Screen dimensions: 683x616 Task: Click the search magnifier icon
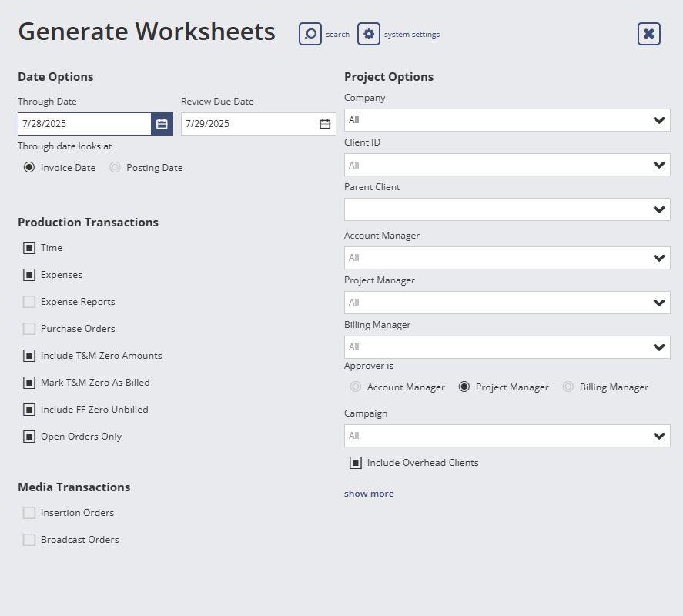(x=310, y=34)
